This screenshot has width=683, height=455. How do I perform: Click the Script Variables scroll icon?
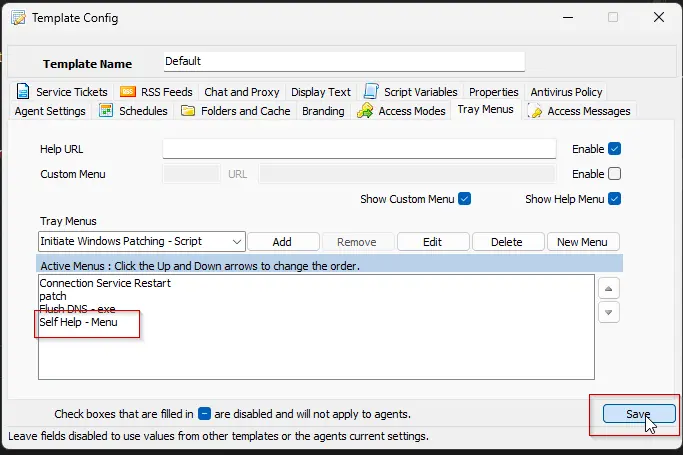tap(371, 91)
